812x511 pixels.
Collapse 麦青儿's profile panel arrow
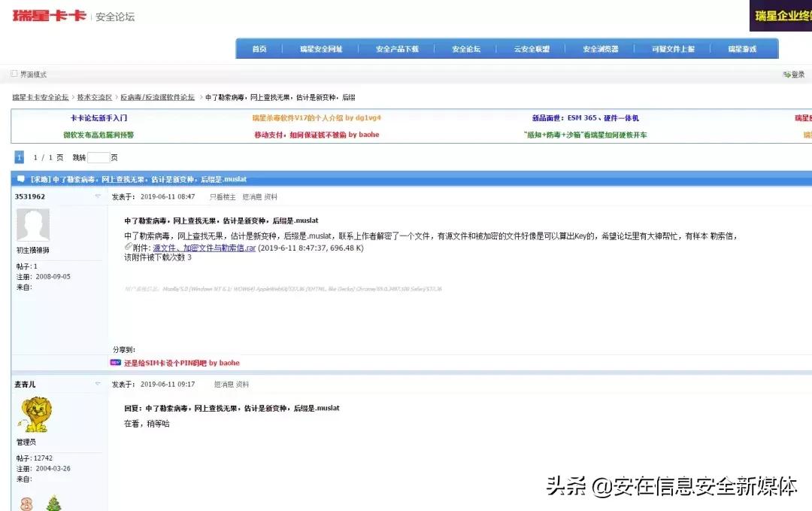coord(98,384)
